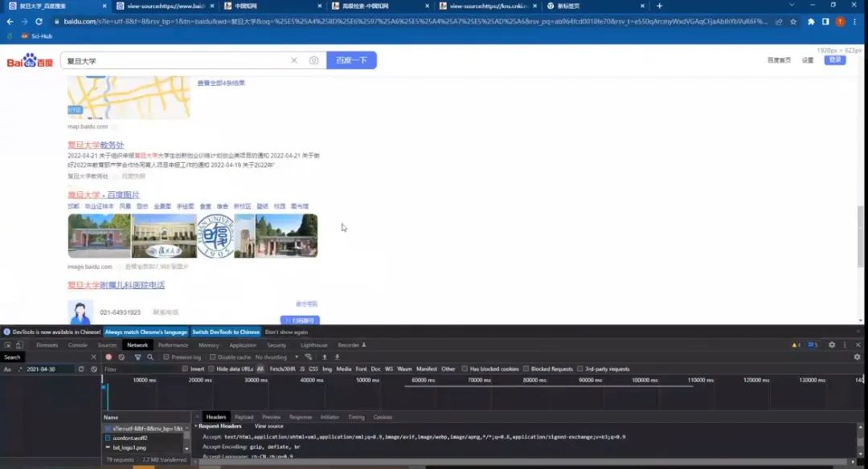Viewport: 868px width, 469px height.
Task: Open the 复旦大学 - 百度图片 result link
Action: 104,194
